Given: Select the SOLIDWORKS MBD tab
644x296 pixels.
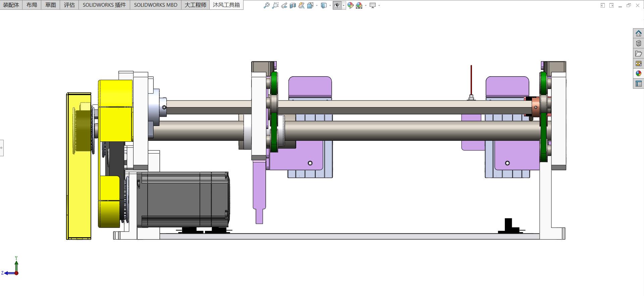Looking at the screenshot, I should point(156,5).
